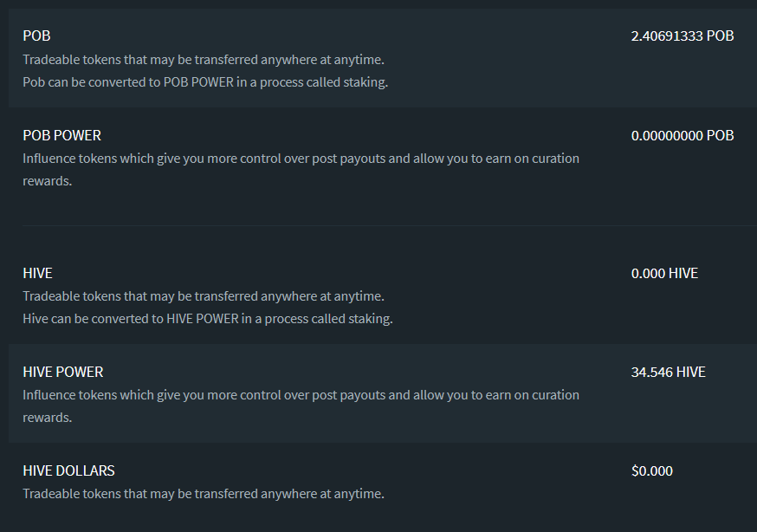
Task: Select the HIVE POWER row title
Action: tap(63, 372)
